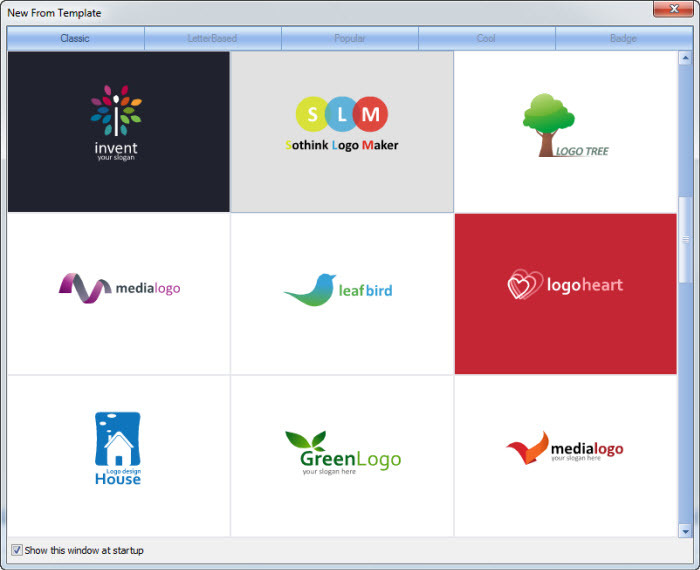Image resolution: width=700 pixels, height=570 pixels.
Task: Select the leafbird template
Action: (342, 294)
